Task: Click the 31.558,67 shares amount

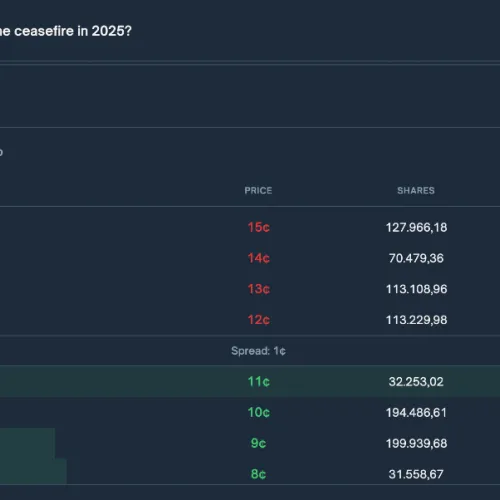Action: (x=416, y=474)
